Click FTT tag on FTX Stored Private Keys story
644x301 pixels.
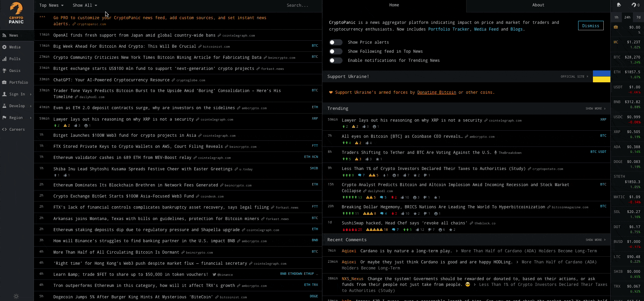coord(315,146)
